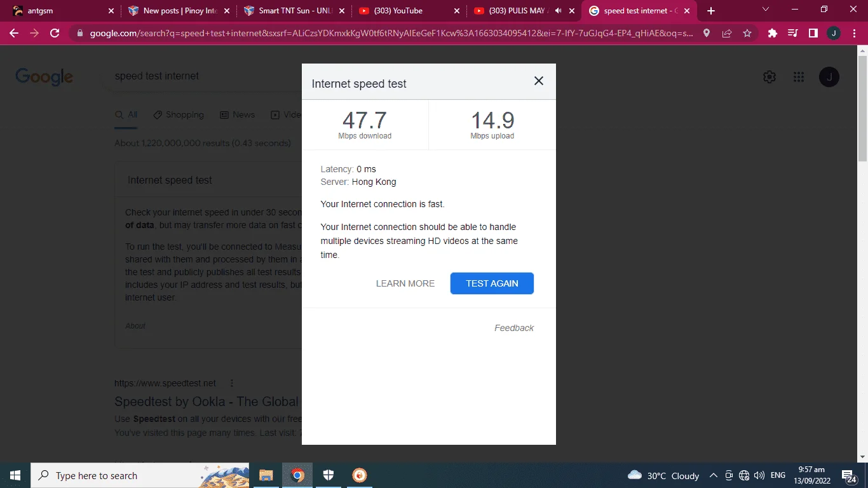Open network internet tray icon
This screenshot has height=488, width=868.
click(744, 475)
